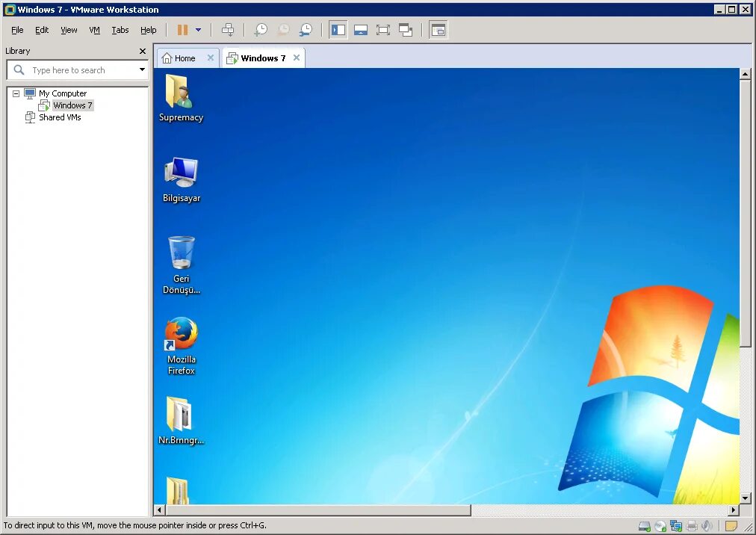Collapse the My Computer tree node
The height and width of the screenshot is (535, 756).
(16, 93)
